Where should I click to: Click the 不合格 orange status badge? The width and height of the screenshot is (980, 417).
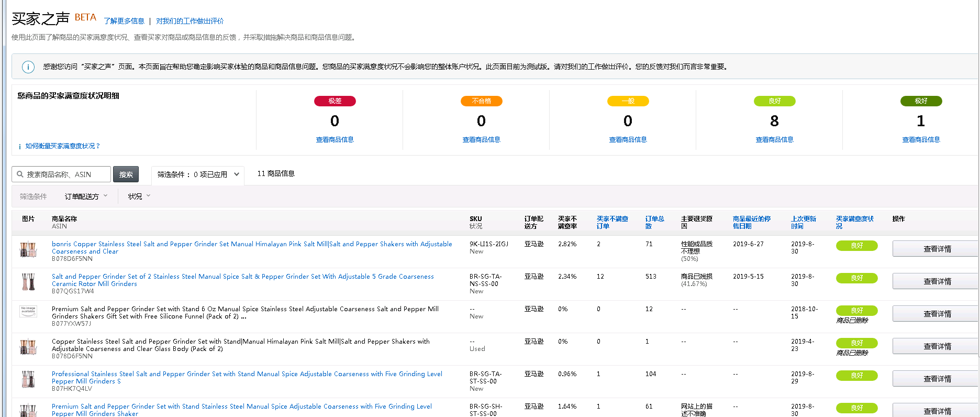pyautogui.click(x=482, y=101)
